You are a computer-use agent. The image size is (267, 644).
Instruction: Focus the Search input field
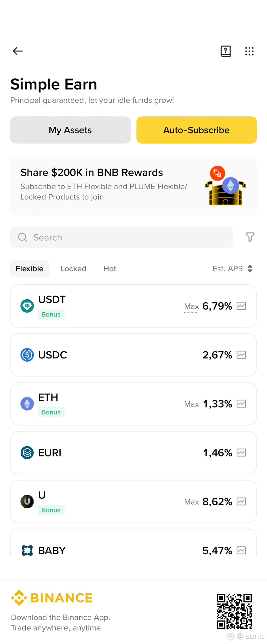122,237
